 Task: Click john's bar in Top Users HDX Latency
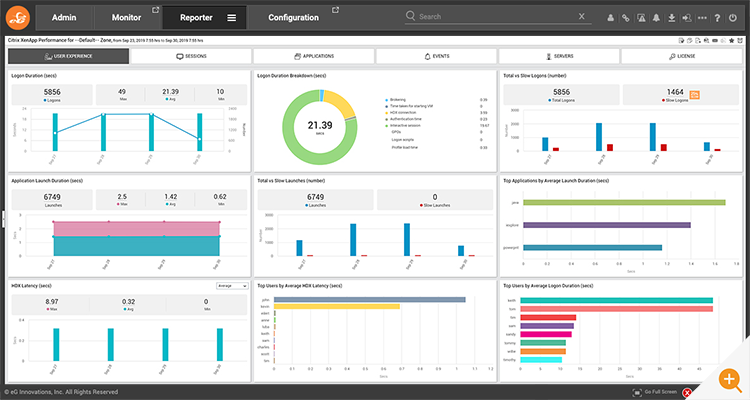click(x=370, y=300)
